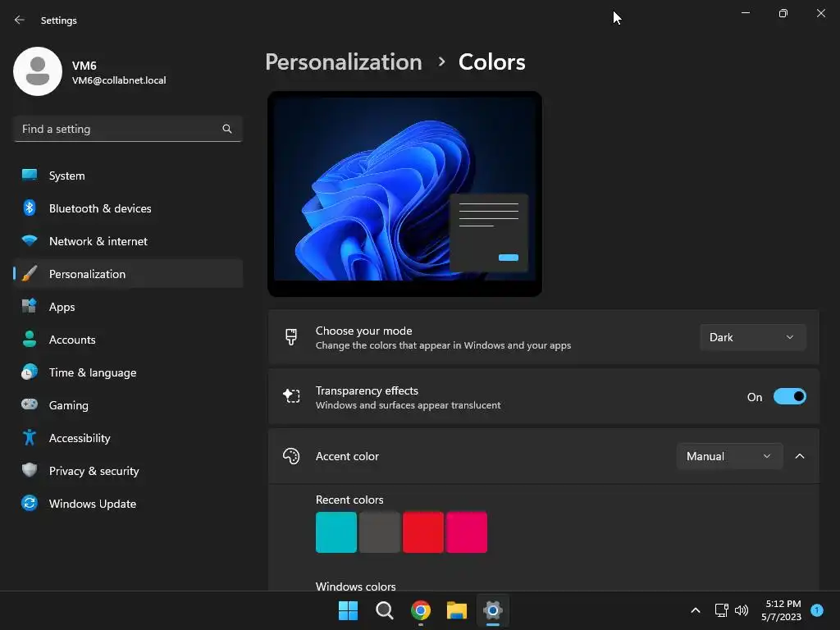This screenshot has height=630, width=840.
Task: Turn off Transparency effects toggle
Action: click(790, 397)
